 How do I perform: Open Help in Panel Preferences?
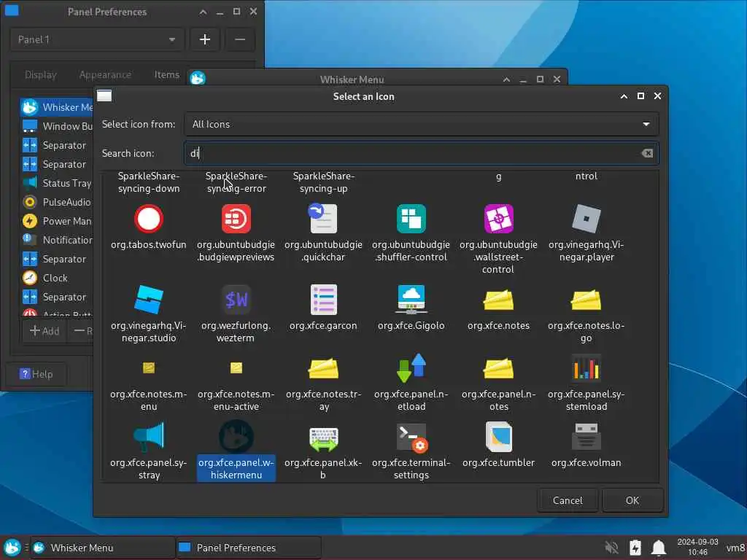pyautogui.click(x=36, y=374)
